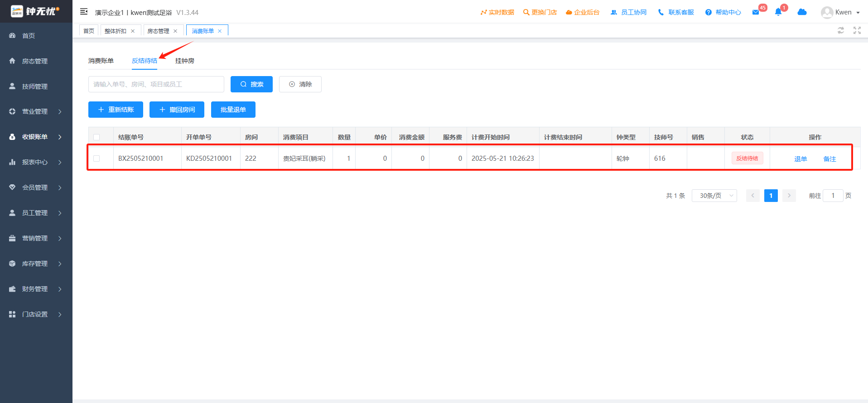Screen dimensions: 868x403
Task: Switch to the 首页 page tab
Action: tap(89, 31)
